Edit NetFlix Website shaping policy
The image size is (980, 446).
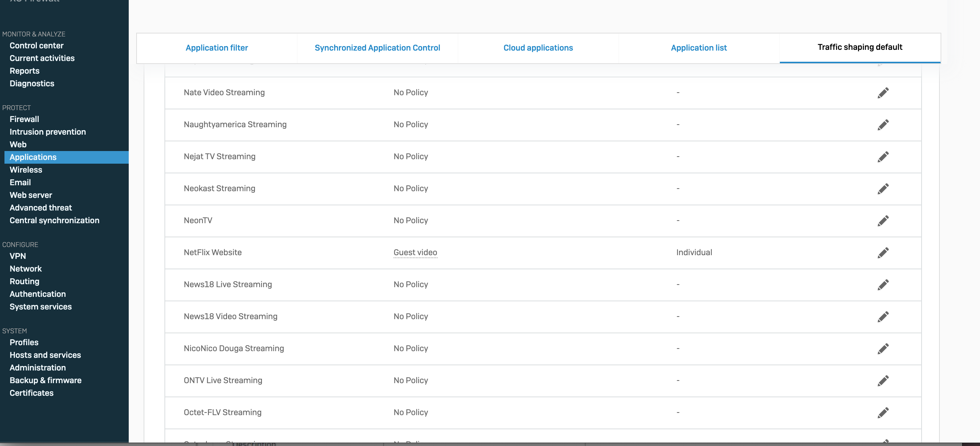click(883, 253)
